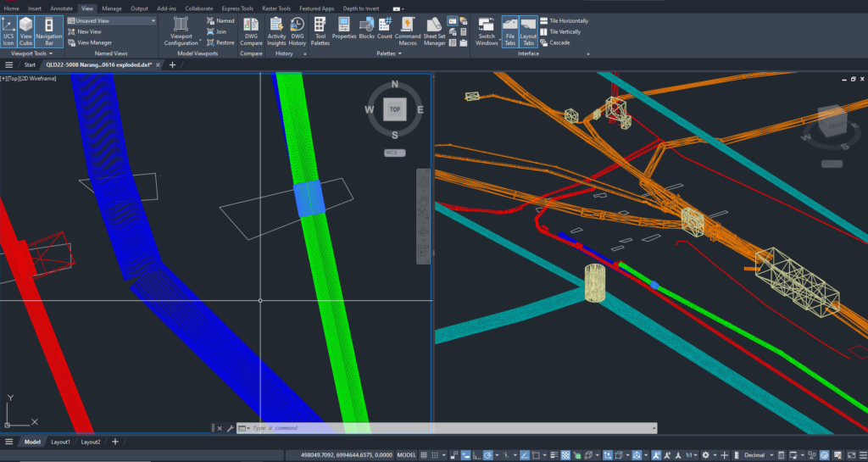Click the Blocks palette icon
Viewport: 868px width, 462px height.
pyautogui.click(x=366, y=28)
